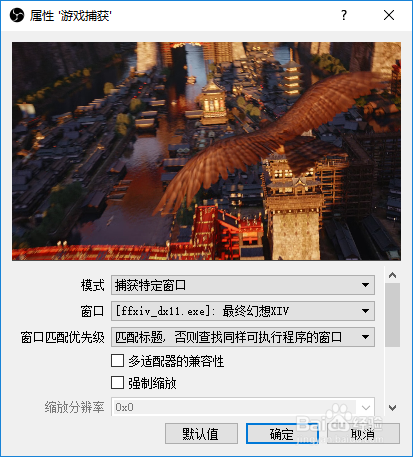Open the 窗口 dropdown showing ffxiv_dx11.exe
The width and height of the screenshot is (413, 457).
click(x=243, y=311)
